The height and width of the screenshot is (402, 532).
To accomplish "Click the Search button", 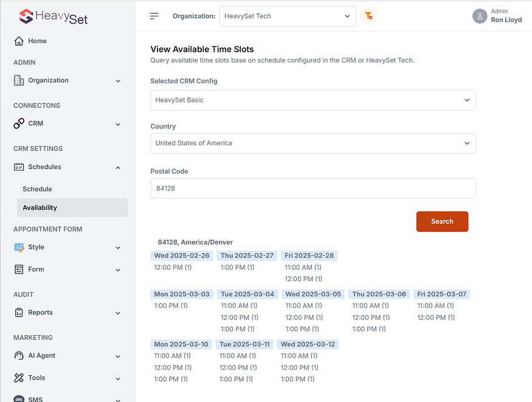I will coord(442,221).
